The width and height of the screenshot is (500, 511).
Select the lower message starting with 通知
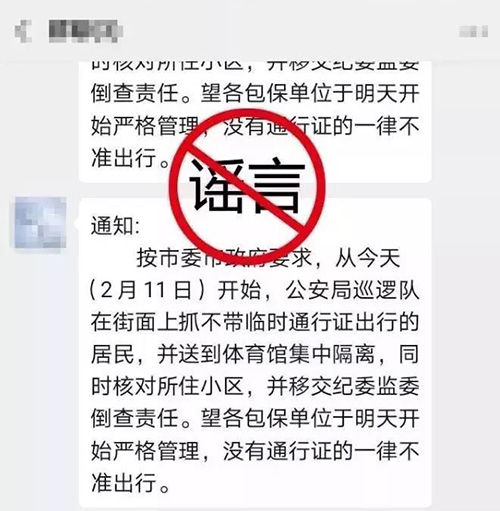coord(255,353)
